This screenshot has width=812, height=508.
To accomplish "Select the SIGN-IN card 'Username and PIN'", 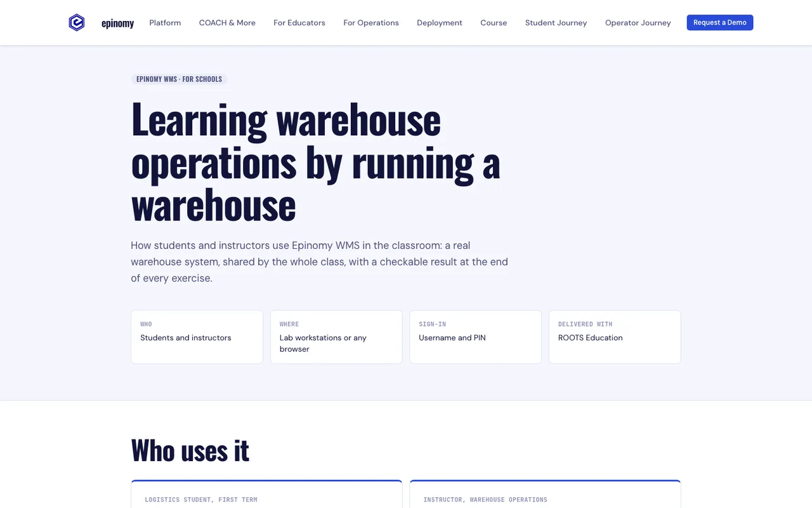I will [x=475, y=337].
